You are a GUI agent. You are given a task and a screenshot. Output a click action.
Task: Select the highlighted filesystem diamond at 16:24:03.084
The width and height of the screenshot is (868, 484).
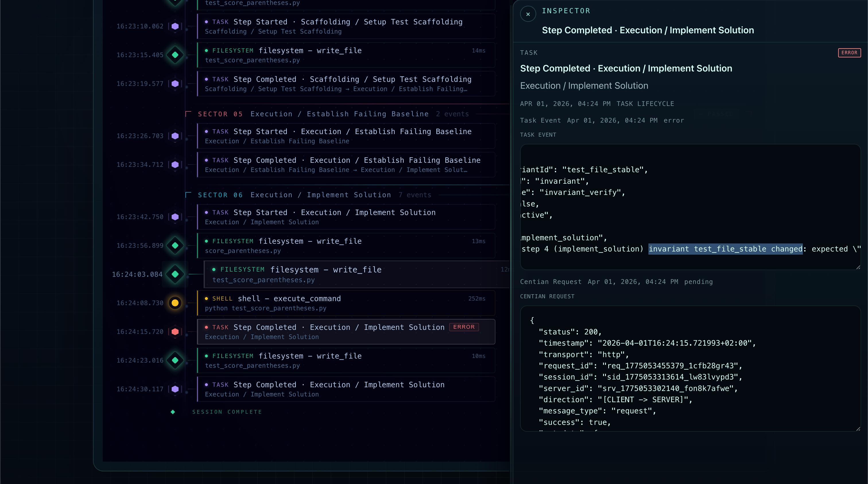pos(175,274)
